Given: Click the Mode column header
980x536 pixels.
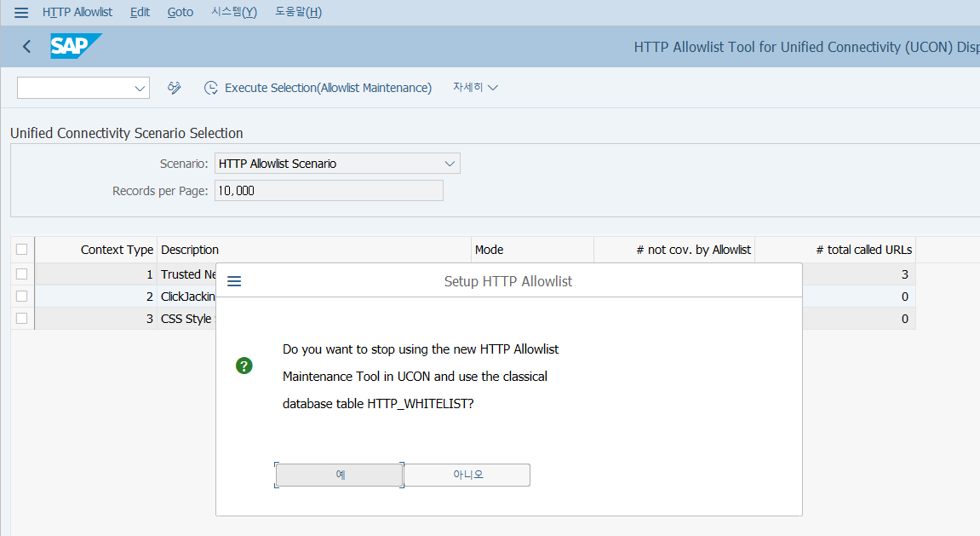Looking at the screenshot, I should (532, 250).
